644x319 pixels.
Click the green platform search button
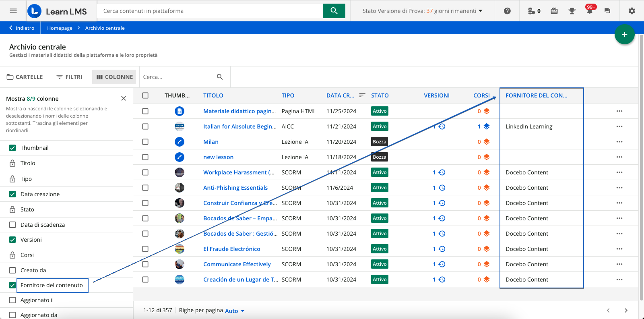334,11
